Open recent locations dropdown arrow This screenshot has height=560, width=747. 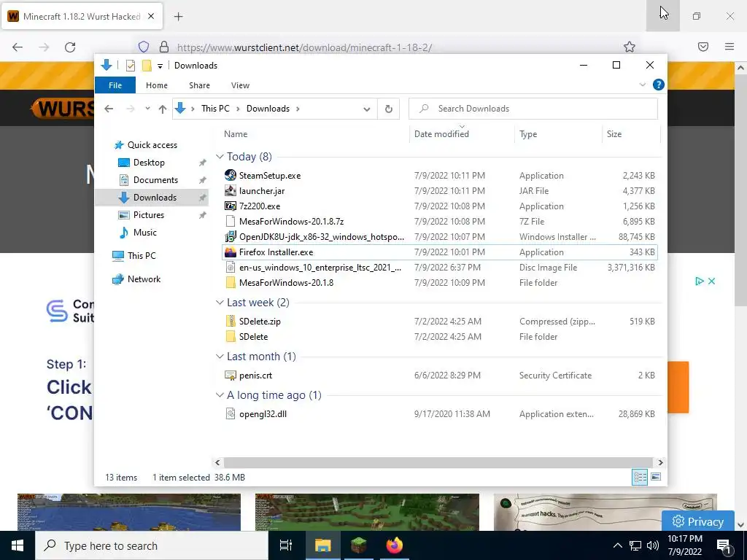tap(147, 109)
